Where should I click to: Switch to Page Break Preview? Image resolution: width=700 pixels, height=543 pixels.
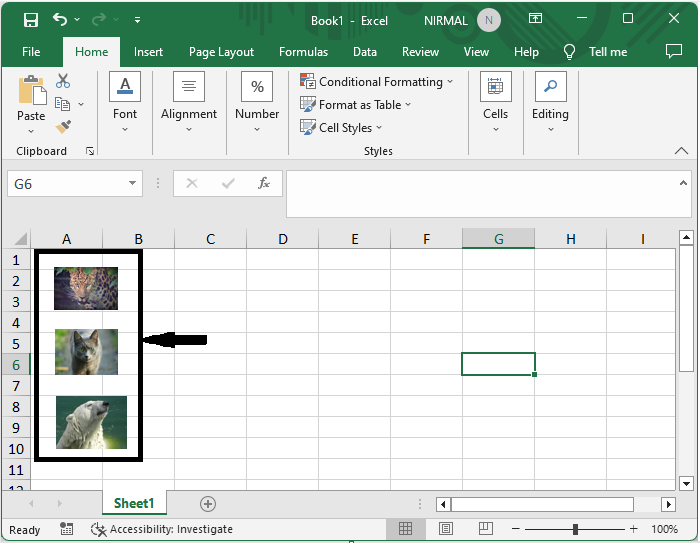point(485,529)
